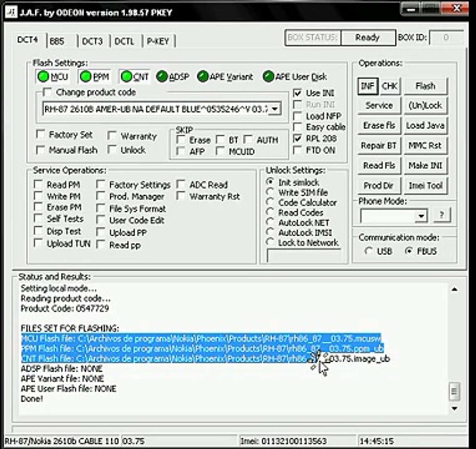Click the (Un)Lock button
Screen dimensions: 476x449
(425, 106)
